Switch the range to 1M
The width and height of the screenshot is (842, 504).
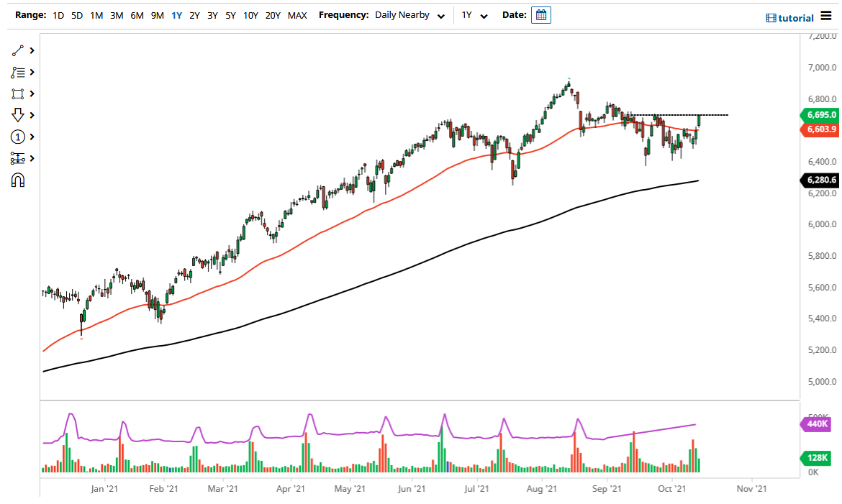tap(96, 14)
